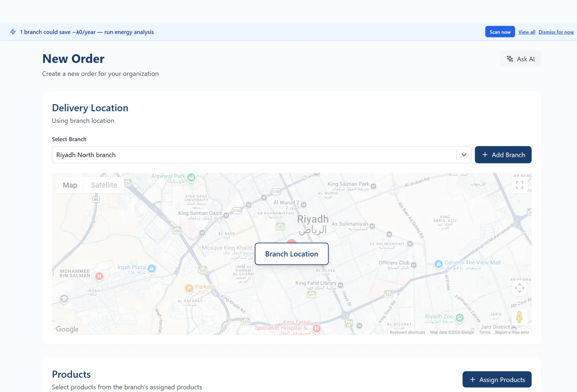Click the Officers Club metro icon
Viewport: 577px width, 392px height.
coord(414,265)
